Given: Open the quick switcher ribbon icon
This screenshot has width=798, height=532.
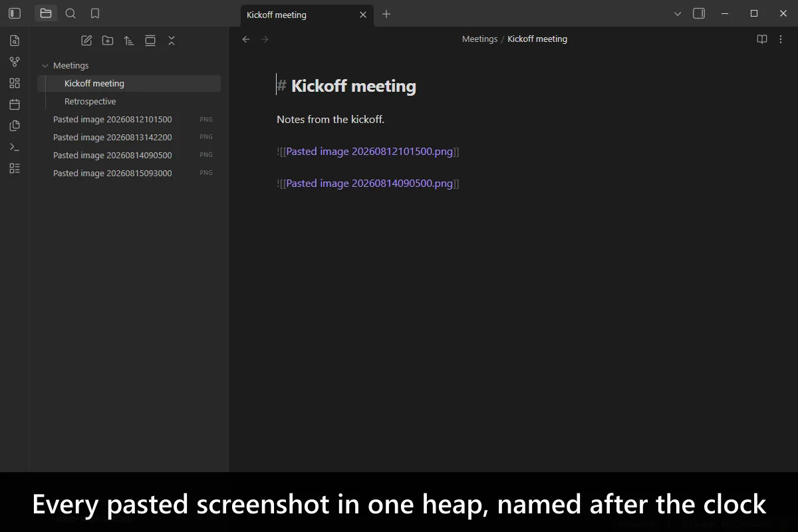Looking at the screenshot, I should click(x=15, y=41).
